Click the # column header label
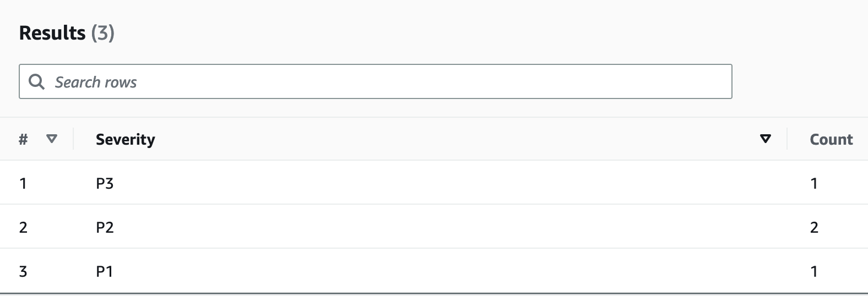This screenshot has height=296, width=868. pyautogui.click(x=23, y=139)
